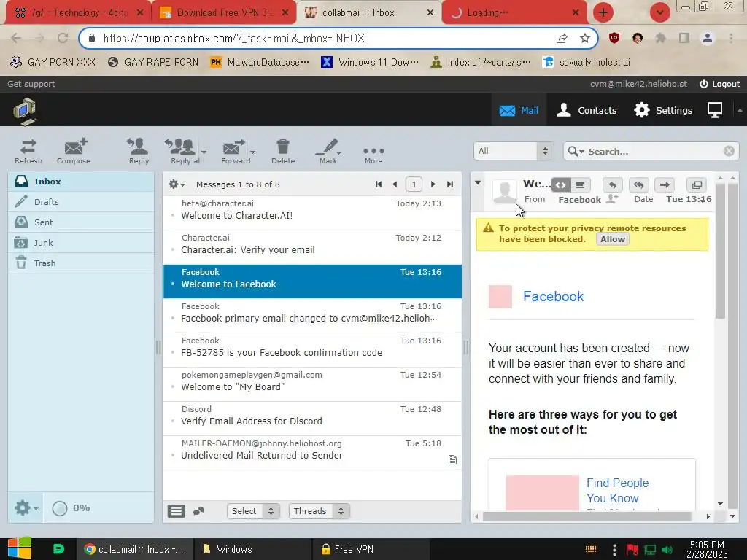Open the Get support link
The height and width of the screenshot is (560, 747).
(x=31, y=84)
